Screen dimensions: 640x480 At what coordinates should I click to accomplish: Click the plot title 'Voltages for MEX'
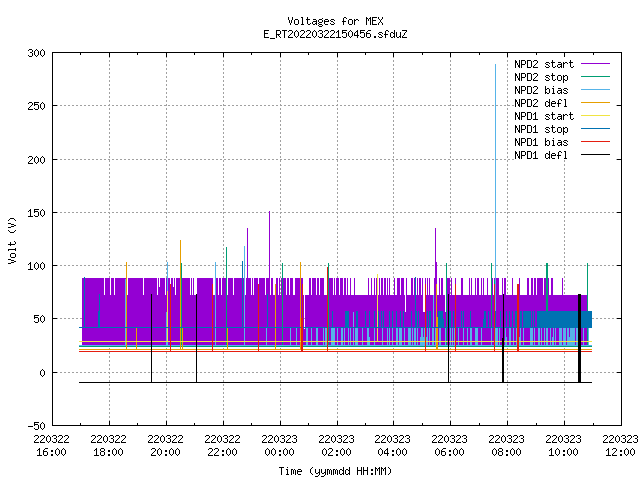pos(335,21)
